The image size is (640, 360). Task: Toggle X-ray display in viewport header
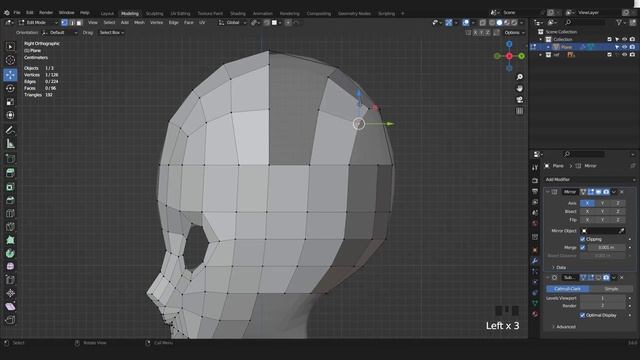(x=482, y=22)
